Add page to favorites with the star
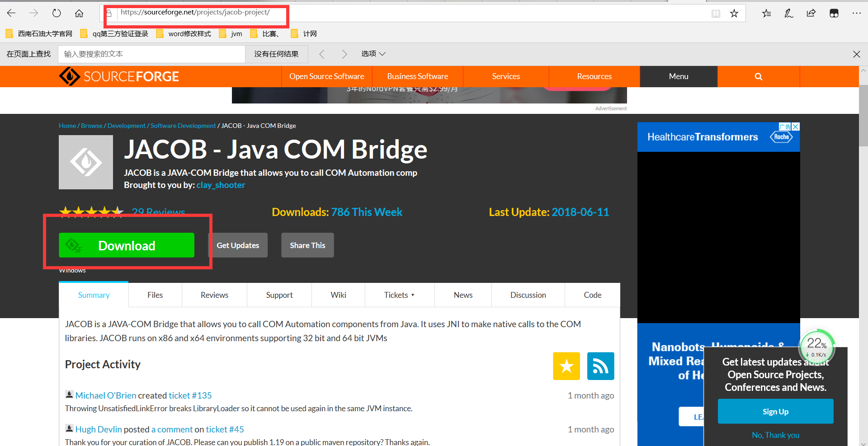This screenshot has height=446, width=868. (x=734, y=13)
